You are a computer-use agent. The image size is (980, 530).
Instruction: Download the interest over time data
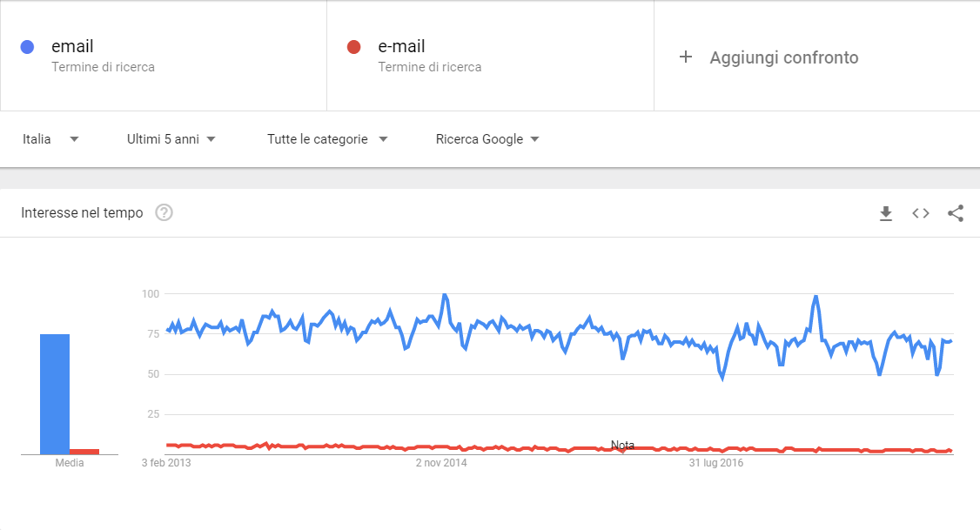tap(886, 213)
